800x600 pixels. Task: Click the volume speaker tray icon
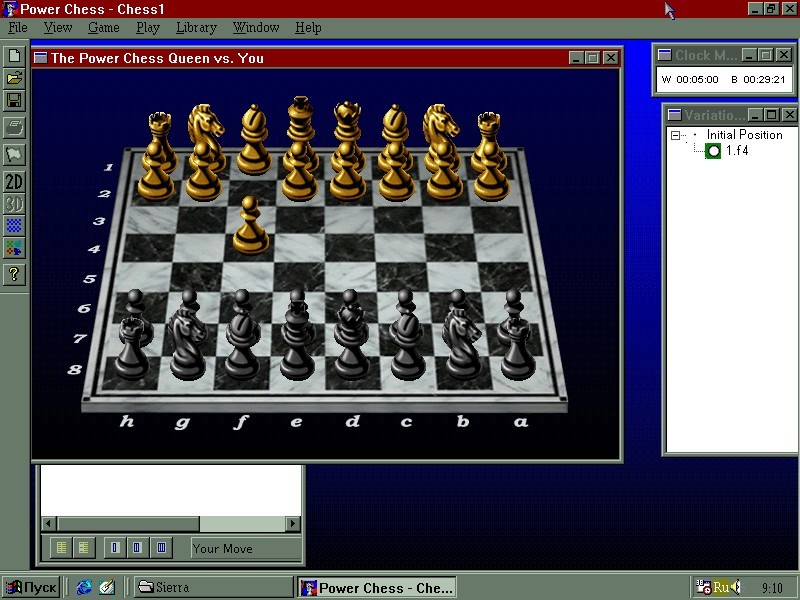point(735,588)
